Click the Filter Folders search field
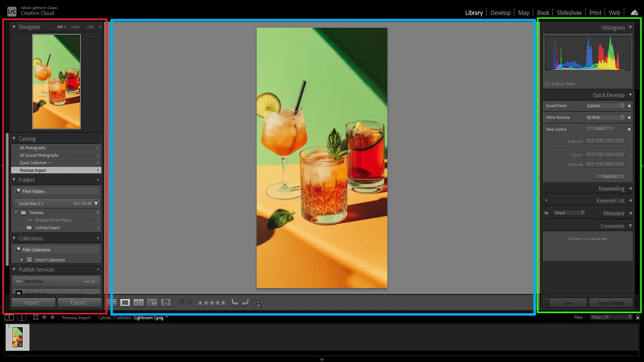The image size is (644, 362). pyautogui.click(x=56, y=191)
